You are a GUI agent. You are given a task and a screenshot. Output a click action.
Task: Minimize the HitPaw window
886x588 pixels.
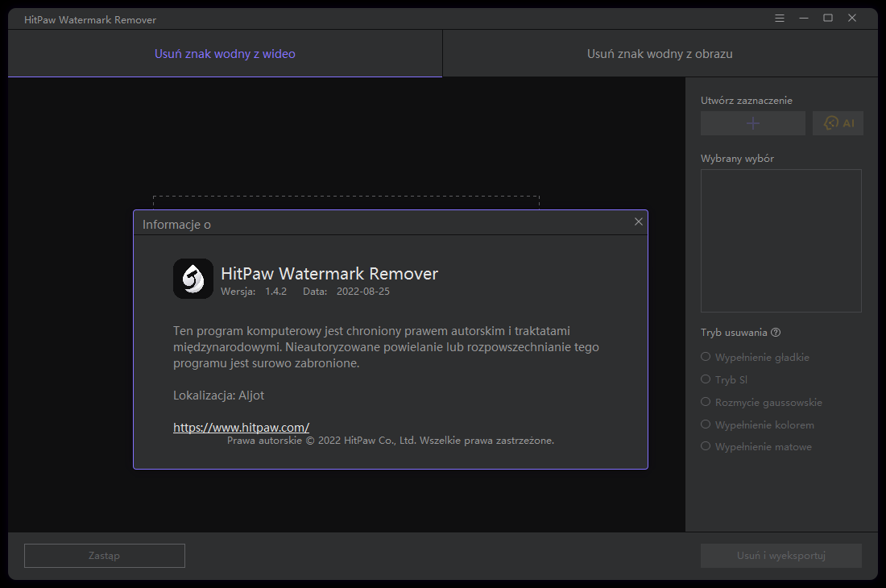click(x=804, y=18)
